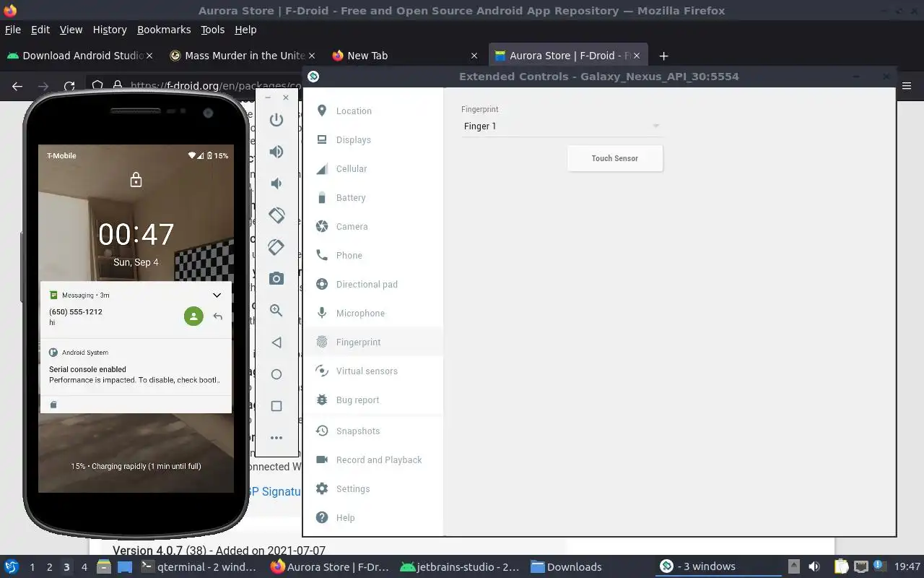Screen dimensions: 924x578
Task: Open Camera section in Extended Controls
Action: (373, 226)
